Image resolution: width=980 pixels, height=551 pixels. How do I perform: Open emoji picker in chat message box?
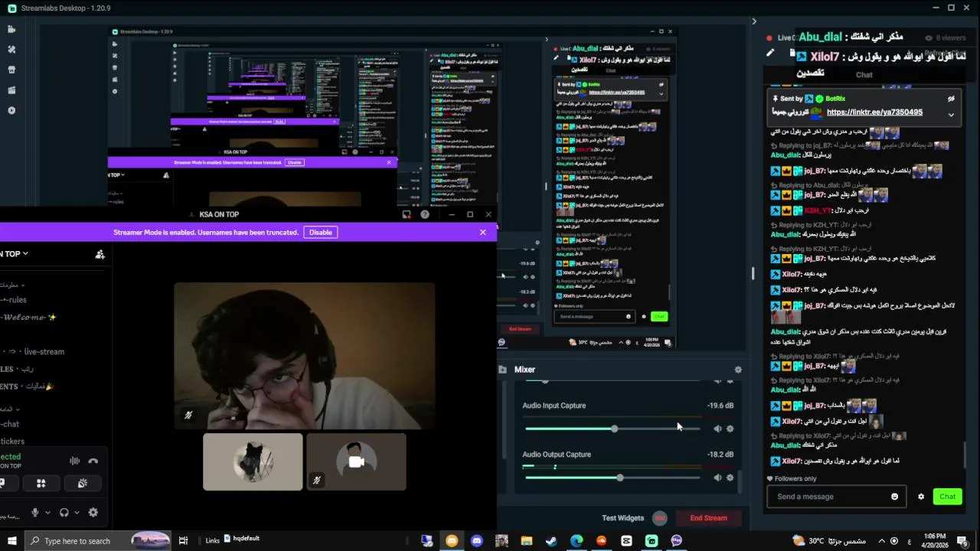894,497
